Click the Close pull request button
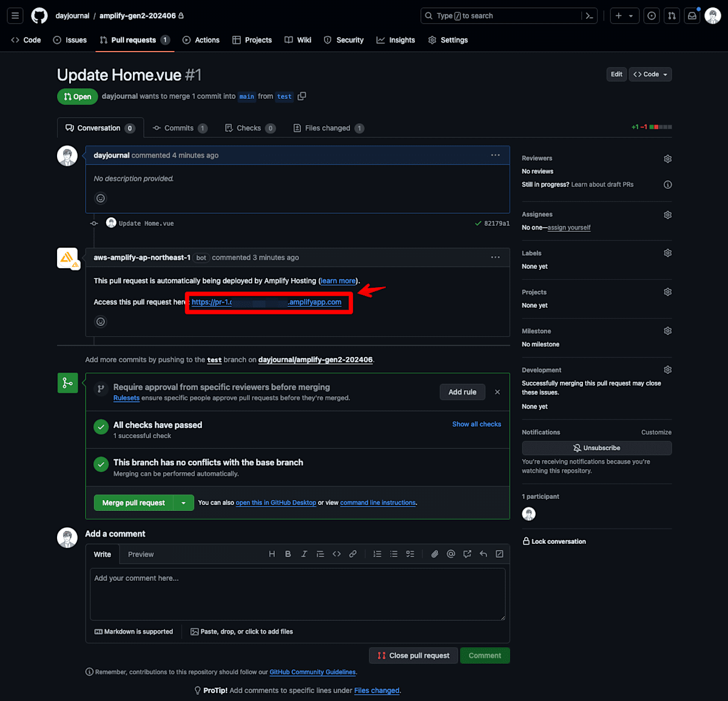The height and width of the screenshot is (701, 728). coord(414,655)
